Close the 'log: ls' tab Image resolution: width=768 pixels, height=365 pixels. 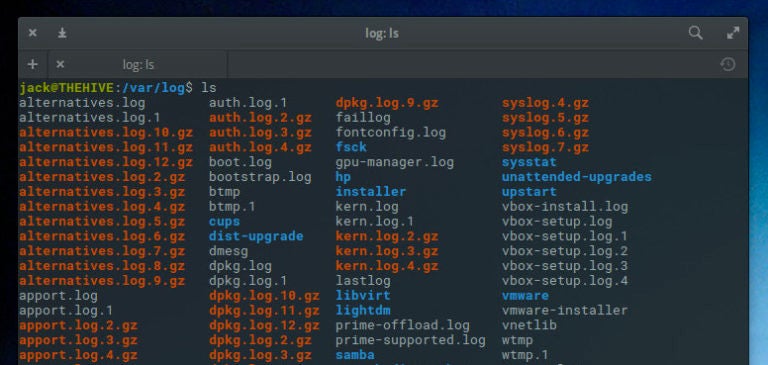tap(60, 64)
